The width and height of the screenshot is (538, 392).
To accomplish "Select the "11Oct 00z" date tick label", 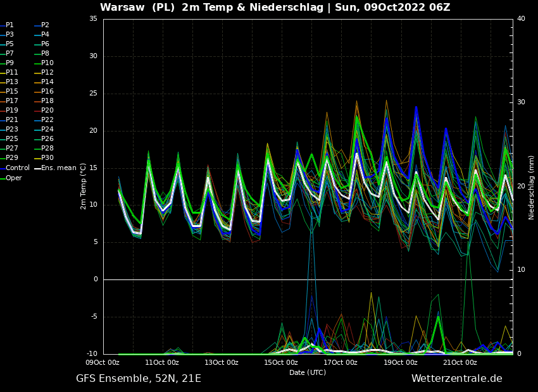I will [x=162, y=362].
